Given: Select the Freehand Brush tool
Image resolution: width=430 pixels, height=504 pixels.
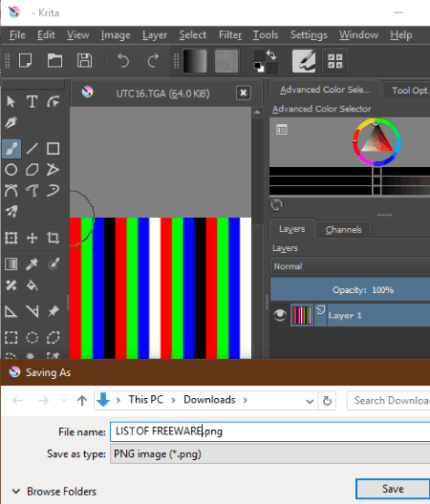Looking at the screenshot, I should click(11, 149).
